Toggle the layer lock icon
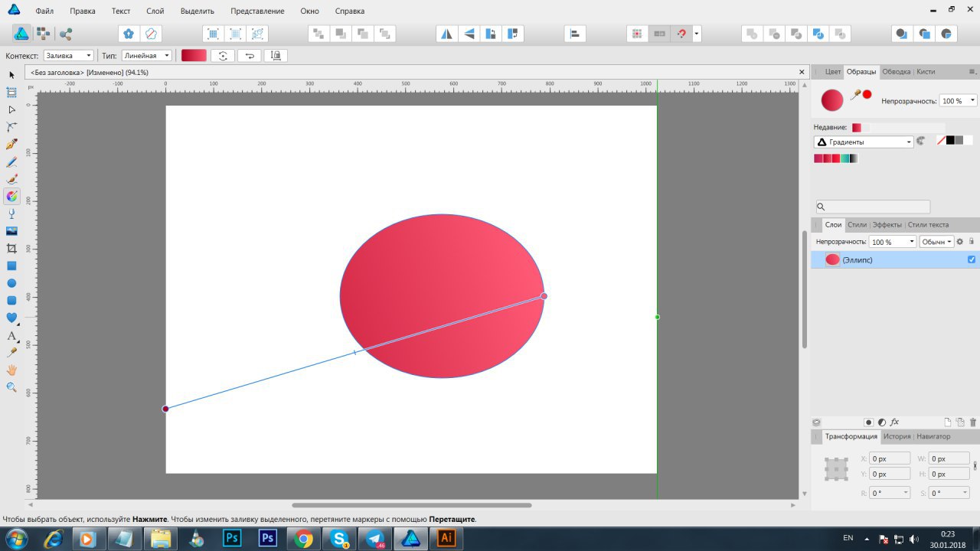 pyautogui.click(x=972, y=242)
